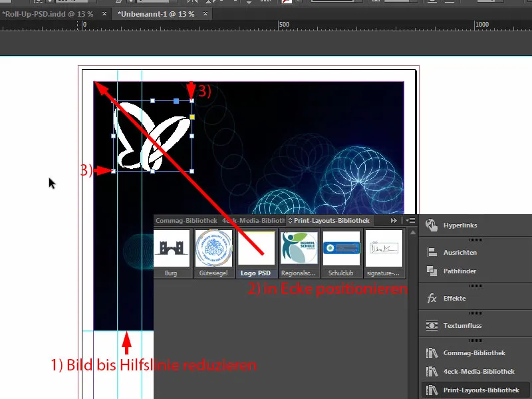
Task: Select the Burg library item thumbnail
Action: (172, 248)
